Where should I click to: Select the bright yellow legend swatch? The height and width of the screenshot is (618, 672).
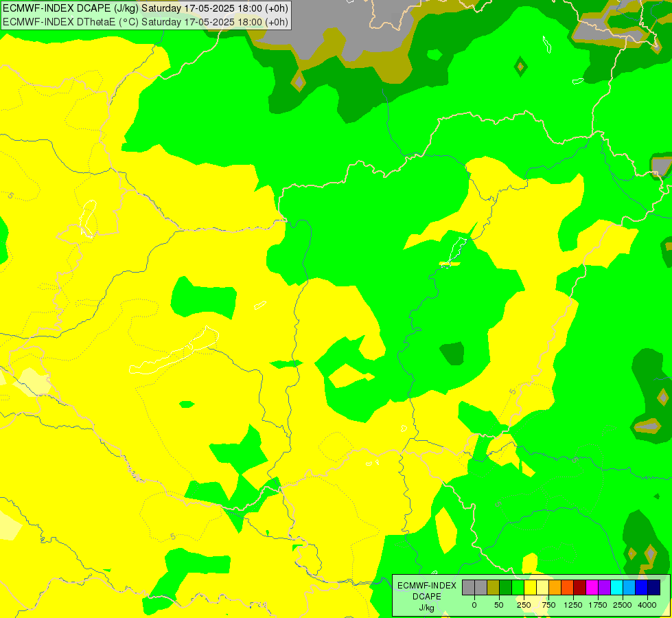point(530,587)
